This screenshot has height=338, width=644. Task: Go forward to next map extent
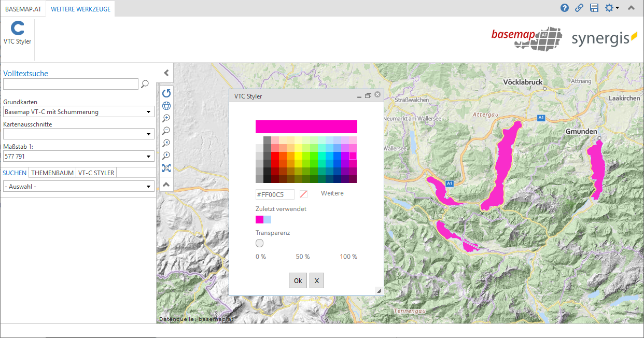pos(166,156)
